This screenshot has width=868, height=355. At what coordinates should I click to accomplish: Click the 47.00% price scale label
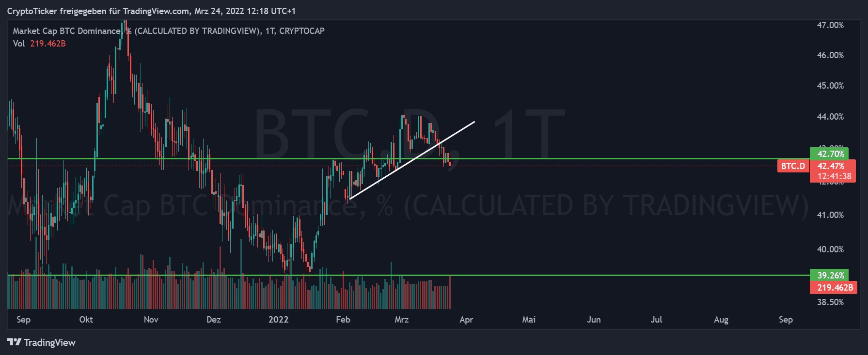(x=830, y=25)
